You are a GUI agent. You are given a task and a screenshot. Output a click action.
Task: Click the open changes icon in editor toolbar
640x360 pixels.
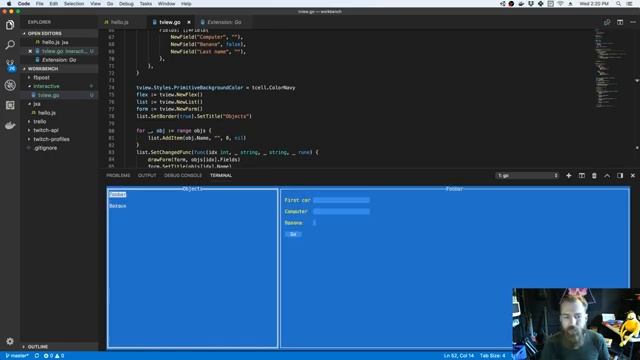pos(607,22)
